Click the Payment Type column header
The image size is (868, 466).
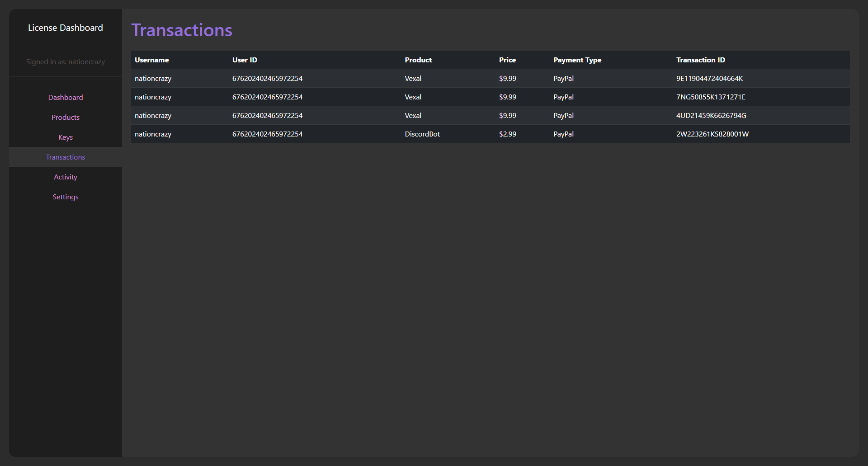click(577, 60)
